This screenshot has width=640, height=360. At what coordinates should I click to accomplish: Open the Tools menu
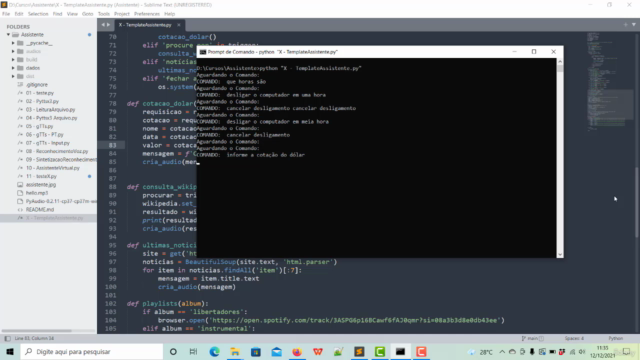104,14
